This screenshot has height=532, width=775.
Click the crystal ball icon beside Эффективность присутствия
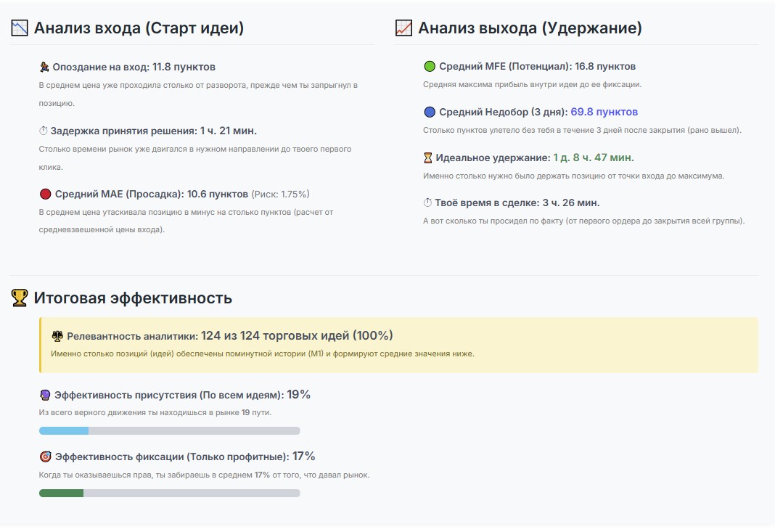pyautogui.click(x=45, y=395)
